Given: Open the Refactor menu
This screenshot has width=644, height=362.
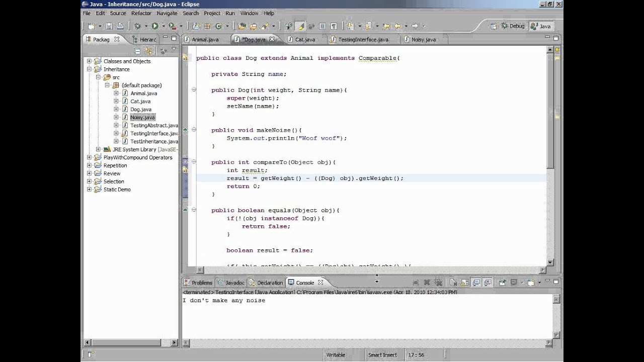Looking at the screenshot, I should pyautogui.click(x=141, y=13).
